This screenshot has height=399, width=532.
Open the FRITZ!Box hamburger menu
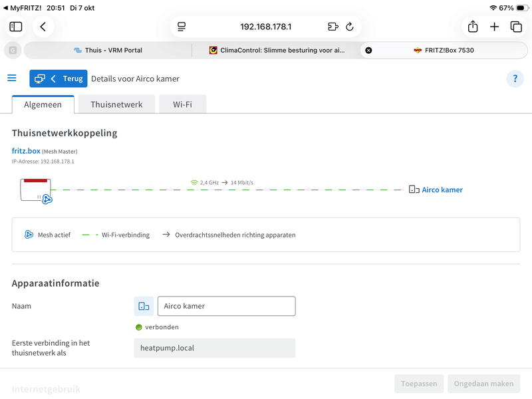point(12,78)
